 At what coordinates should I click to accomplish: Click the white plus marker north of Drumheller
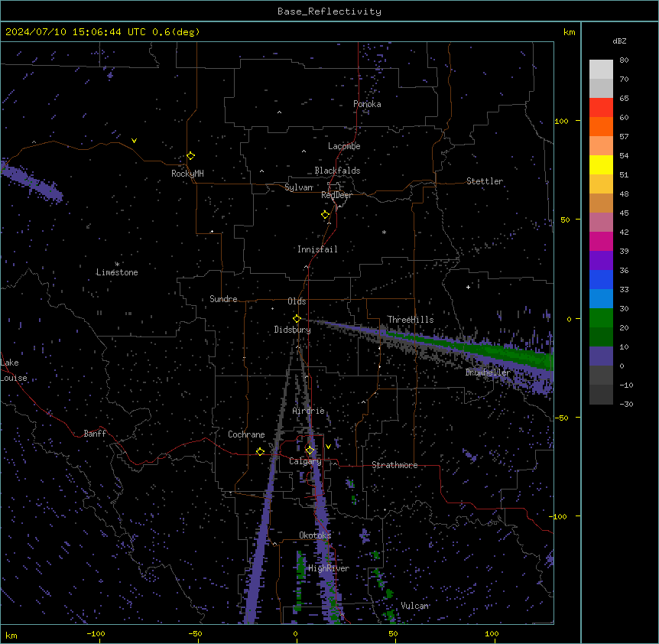[x=468, y=287]
